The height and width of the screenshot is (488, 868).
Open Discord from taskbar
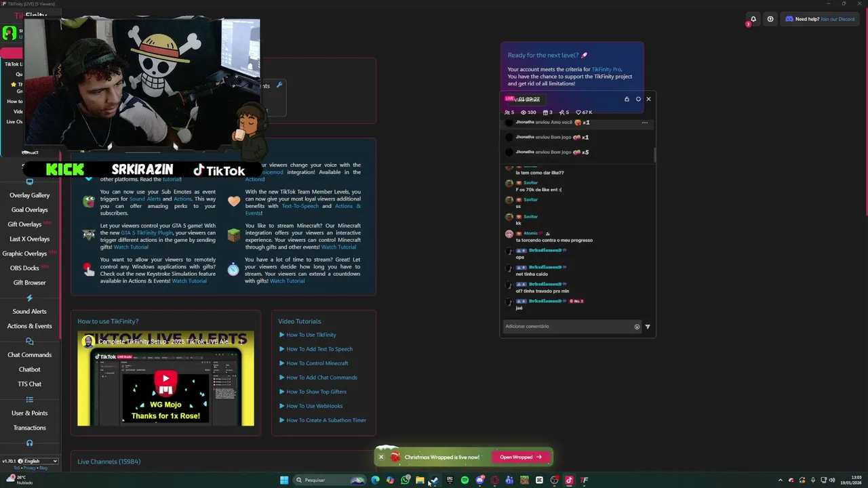click(x=479, y=480)
